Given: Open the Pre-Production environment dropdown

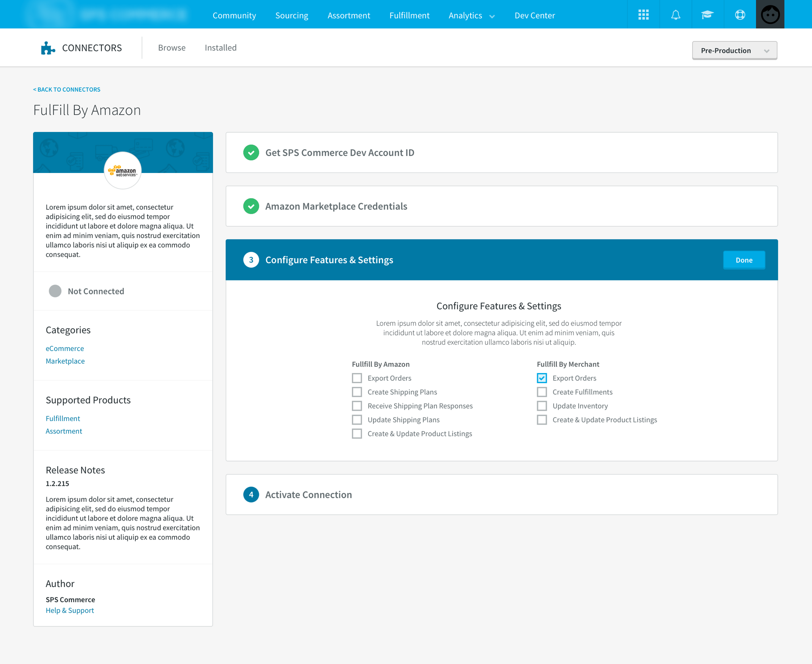Looking at the screenshot, I should (734, 50).
